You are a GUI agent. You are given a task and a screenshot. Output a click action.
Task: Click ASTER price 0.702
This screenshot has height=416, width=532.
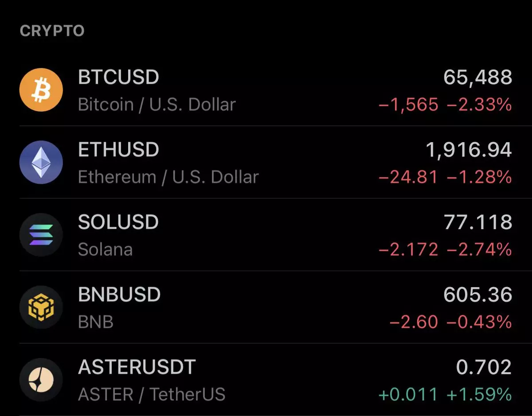(484, 367)
